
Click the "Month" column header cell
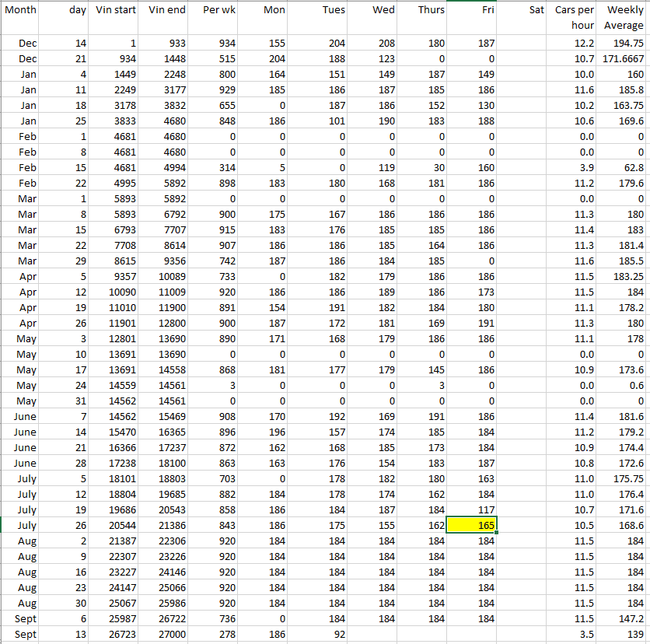click(21, 17)
